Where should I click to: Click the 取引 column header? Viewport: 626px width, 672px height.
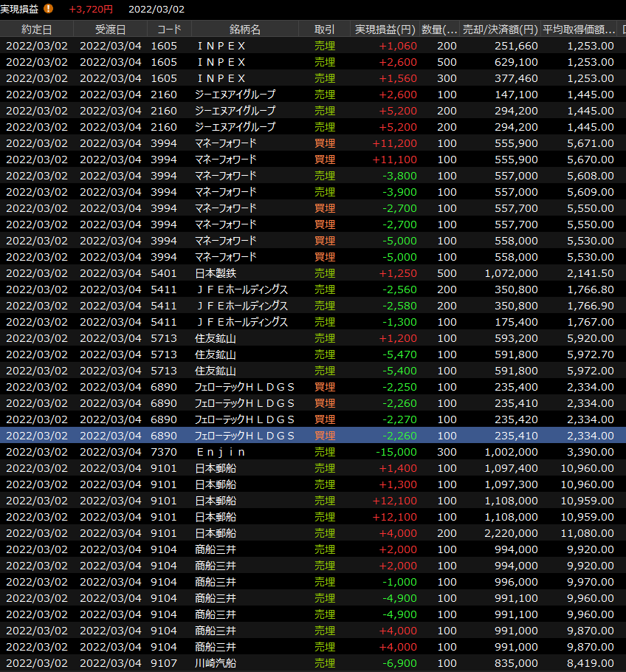click(324, 30)
